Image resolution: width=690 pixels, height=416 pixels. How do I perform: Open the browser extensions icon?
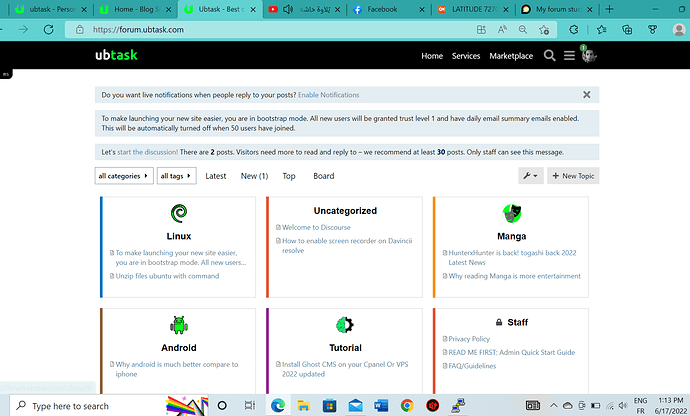tap(573, 29)
